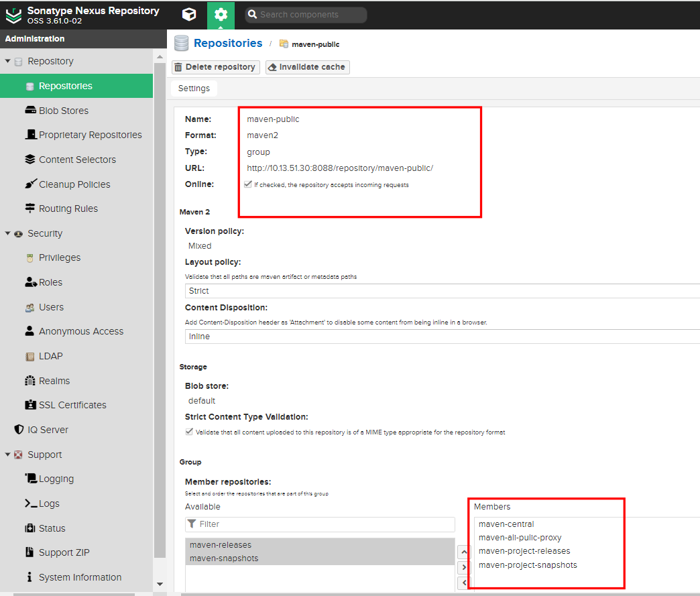Toggle Strict Content Type Validation checkbox
Screen dimensions: 700x596
point(189,432)
